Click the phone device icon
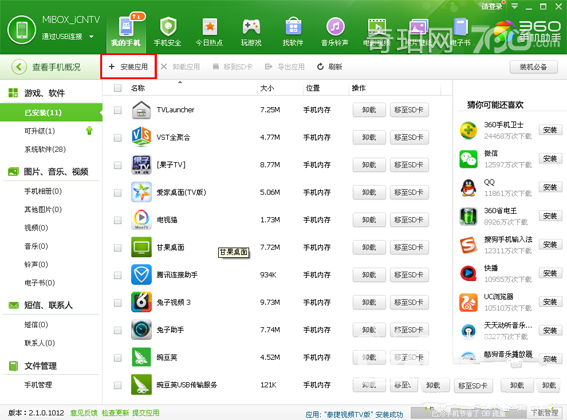This screenshot has width=567, height=420. (22, 30)
